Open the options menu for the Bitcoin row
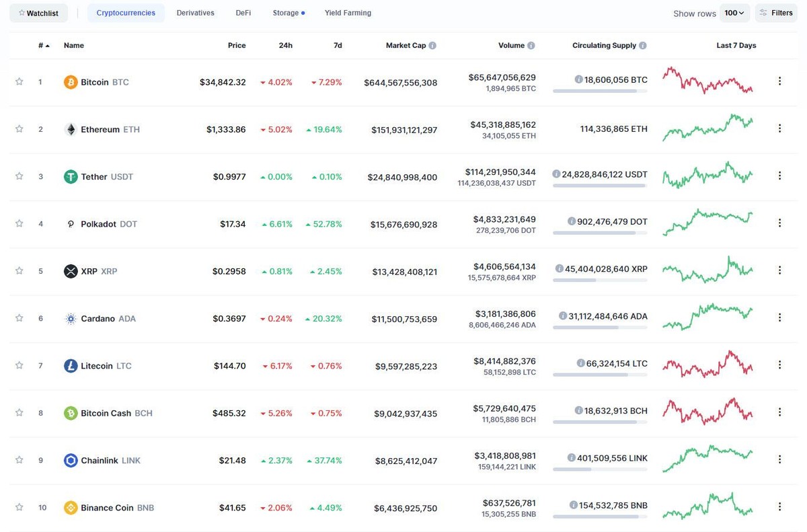Viewport: 807px width, 532px height. point(780,80)
